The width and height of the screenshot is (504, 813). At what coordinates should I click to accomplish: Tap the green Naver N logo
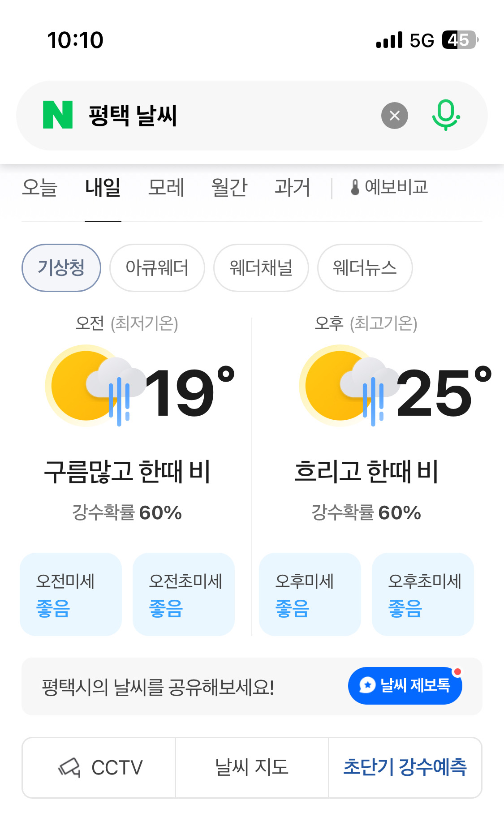(58, 115)
